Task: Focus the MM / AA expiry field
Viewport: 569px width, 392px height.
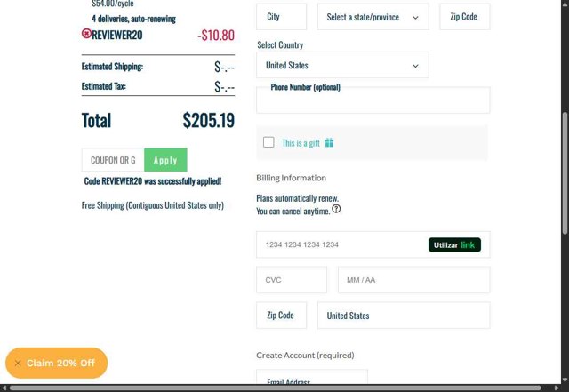Action: tap(414, 280)
